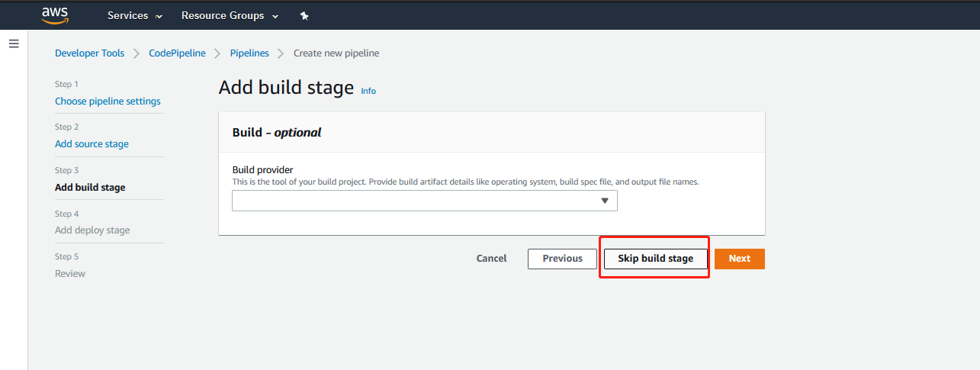980x370 pixels.
Task: Click the Step 1 label
Action: [x=66, y=85]
